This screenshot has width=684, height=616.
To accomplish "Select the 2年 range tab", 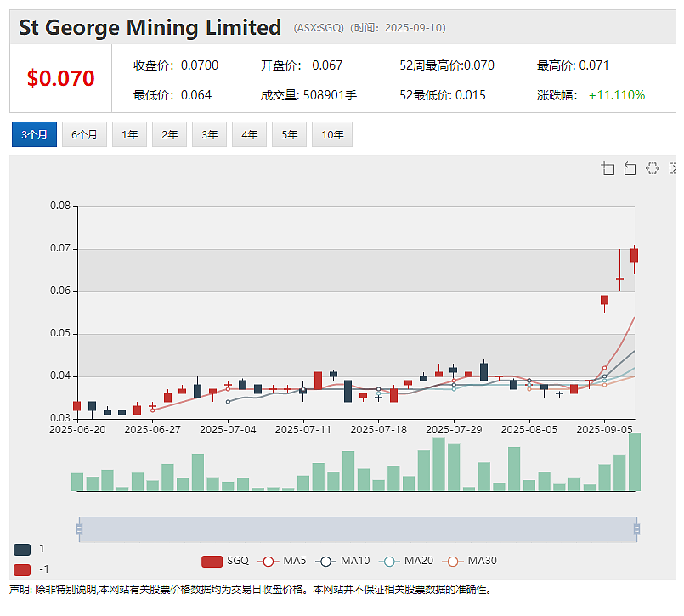I will [169, 134].
